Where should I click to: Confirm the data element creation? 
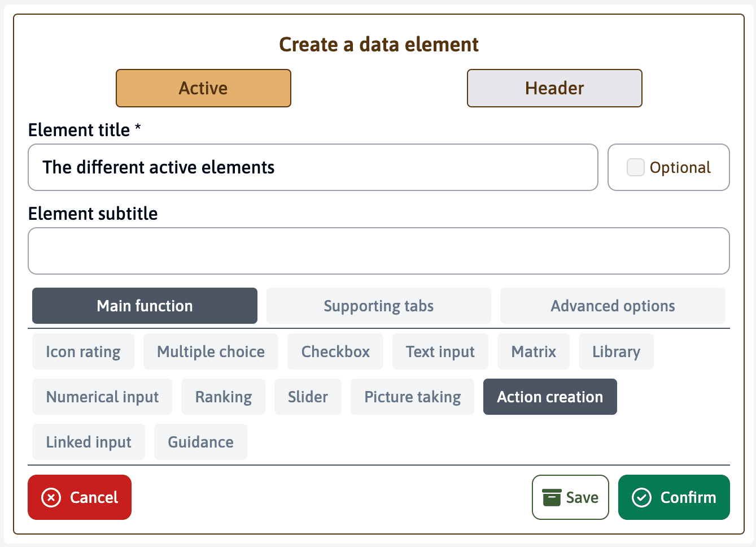[674, 497]
